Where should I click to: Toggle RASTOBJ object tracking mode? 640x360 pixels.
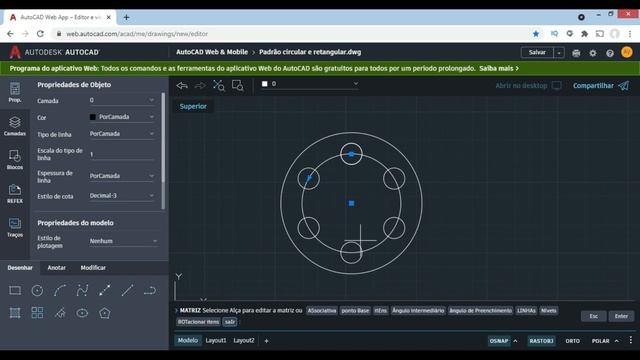click(541, 341)
